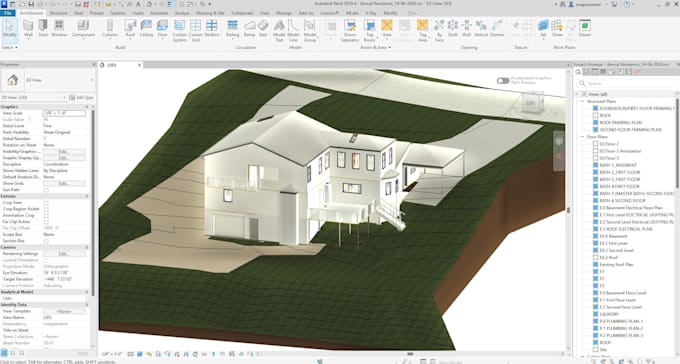Viewport: 680px width, 364px height.
Task: Open BATH 1_BASEMENT floor plan
Action: click(x=618, y=165)
